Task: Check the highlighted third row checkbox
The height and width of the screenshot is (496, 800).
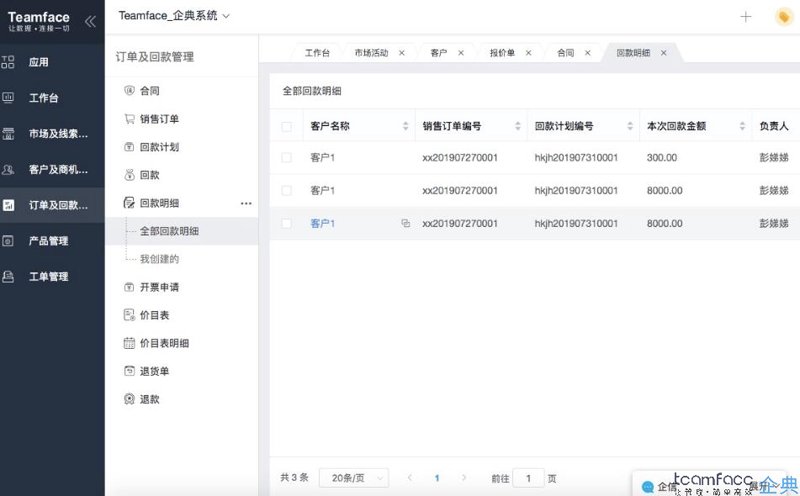Action: tap(287, 224)
